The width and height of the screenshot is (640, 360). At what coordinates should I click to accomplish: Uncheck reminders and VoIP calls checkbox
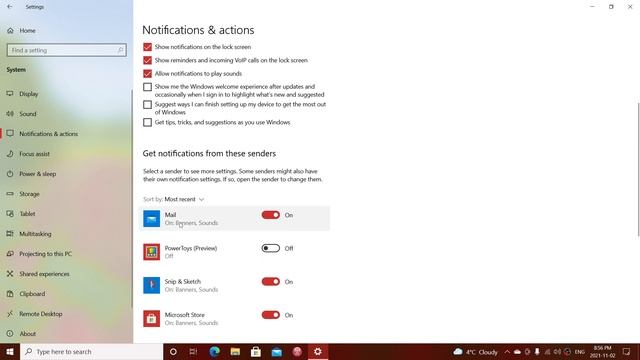pyautogui.click(x=147, y=60)
